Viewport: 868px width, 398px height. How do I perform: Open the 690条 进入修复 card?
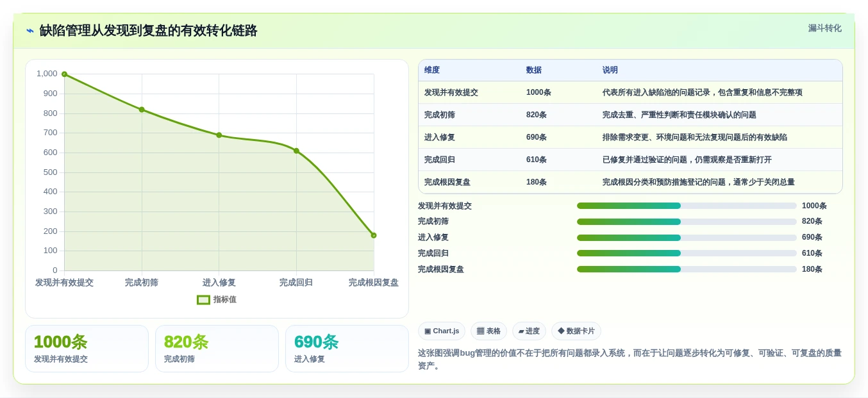(347, 349)
